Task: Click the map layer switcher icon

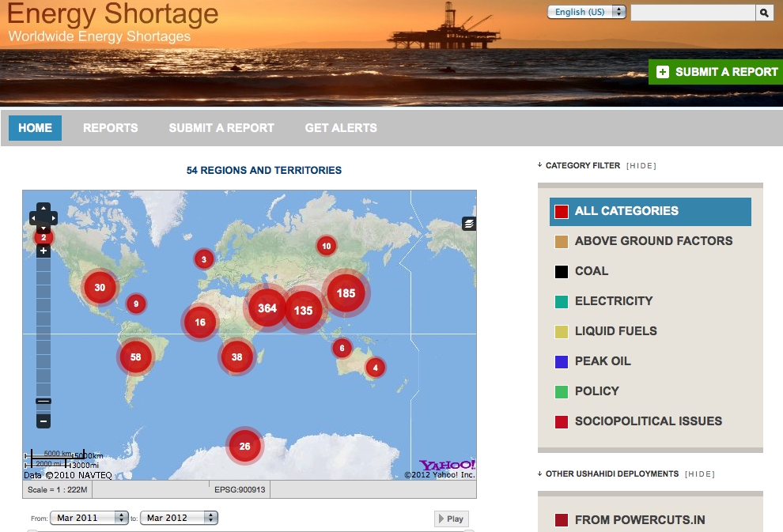Action: (469, 224)
